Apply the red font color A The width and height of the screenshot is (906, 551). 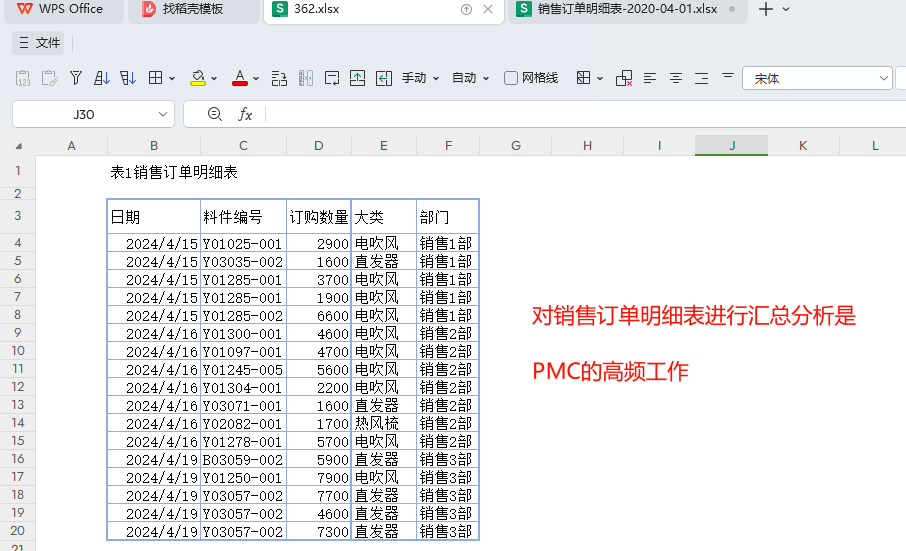click(x=240, y=78)
